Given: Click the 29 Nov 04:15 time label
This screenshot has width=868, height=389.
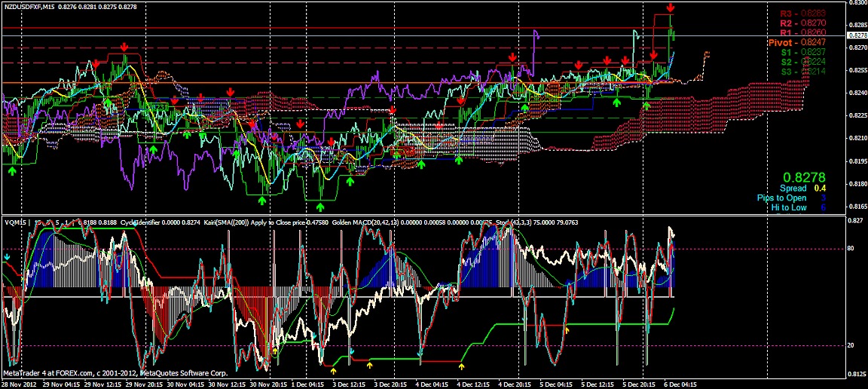Looking at the screenshot, I should 60,384.
